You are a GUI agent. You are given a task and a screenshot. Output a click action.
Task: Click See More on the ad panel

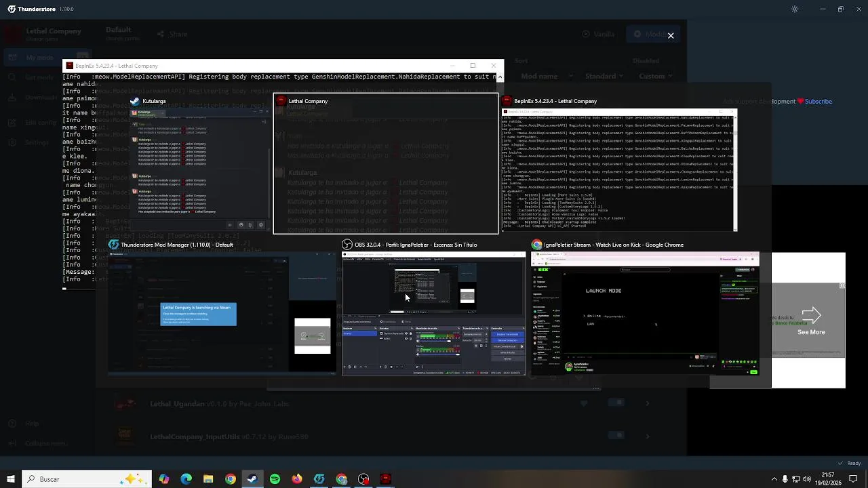click(811, 332)
